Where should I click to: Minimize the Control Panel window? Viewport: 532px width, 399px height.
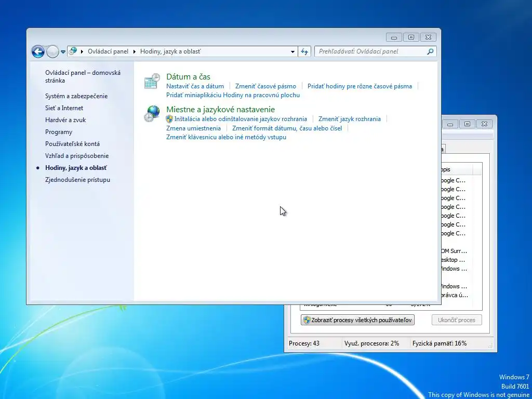394,37
